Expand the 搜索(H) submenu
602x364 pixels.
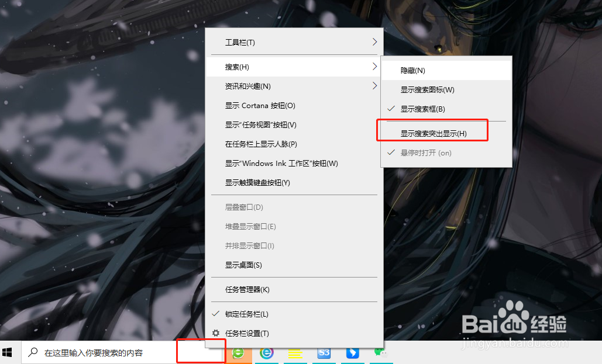click(x=294, y=67)
